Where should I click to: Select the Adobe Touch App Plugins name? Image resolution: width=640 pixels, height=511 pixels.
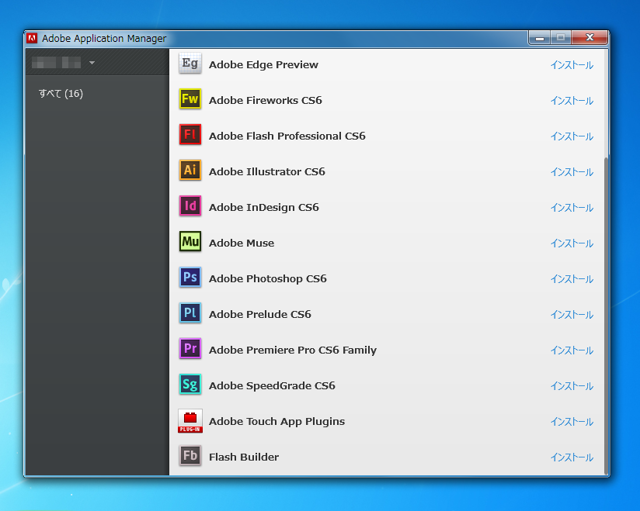tap(277, 421)
